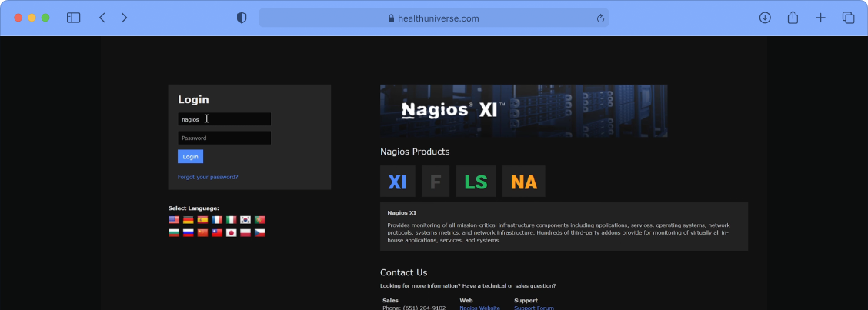Show Safari tab overview
The width and height of the screenshot is (868, 310).
[848, 18]
